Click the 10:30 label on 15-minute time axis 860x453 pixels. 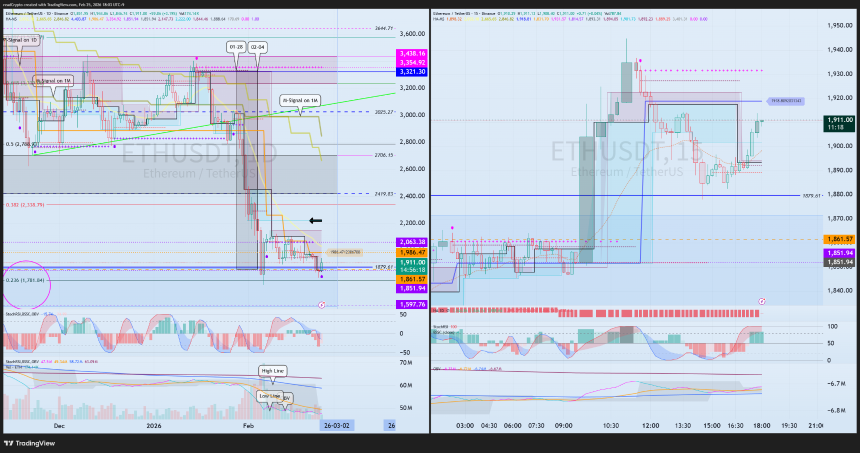pos(610,426)
